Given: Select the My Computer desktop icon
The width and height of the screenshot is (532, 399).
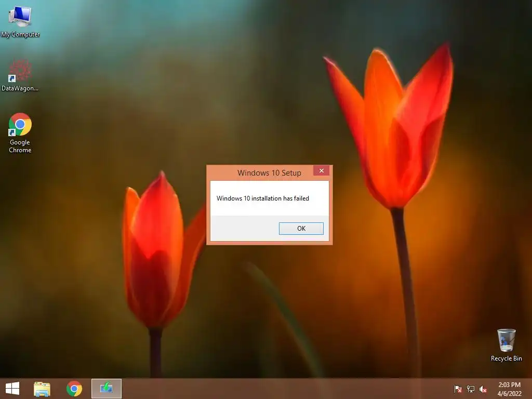Looking at the screenshot, I should (x=20, y=21).
